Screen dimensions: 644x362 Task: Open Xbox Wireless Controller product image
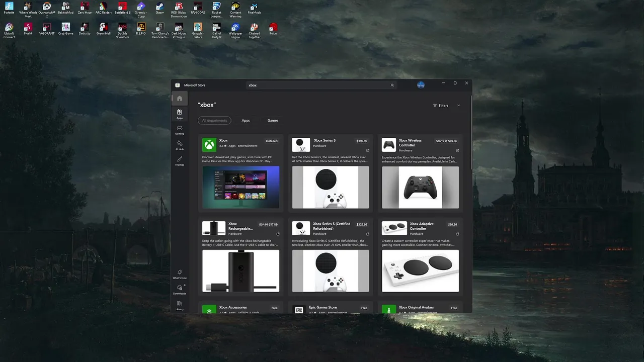point(420,187)
